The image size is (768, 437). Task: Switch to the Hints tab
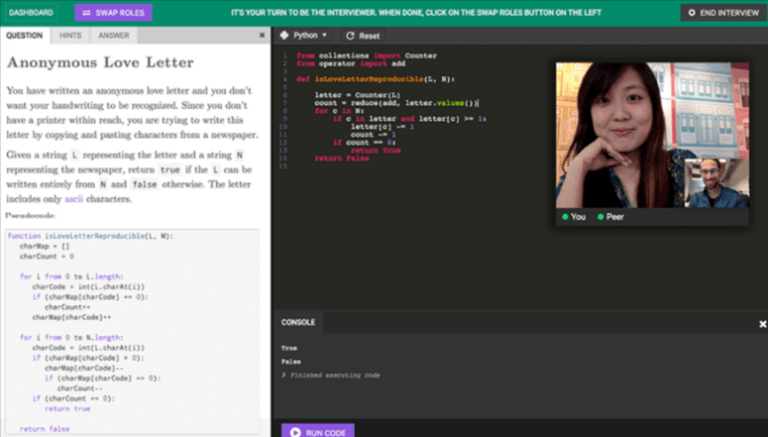pyautogui.click(x=70, y=35)
